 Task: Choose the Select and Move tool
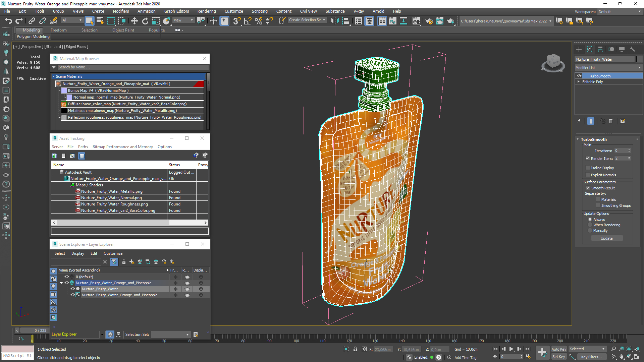(134, 21)
